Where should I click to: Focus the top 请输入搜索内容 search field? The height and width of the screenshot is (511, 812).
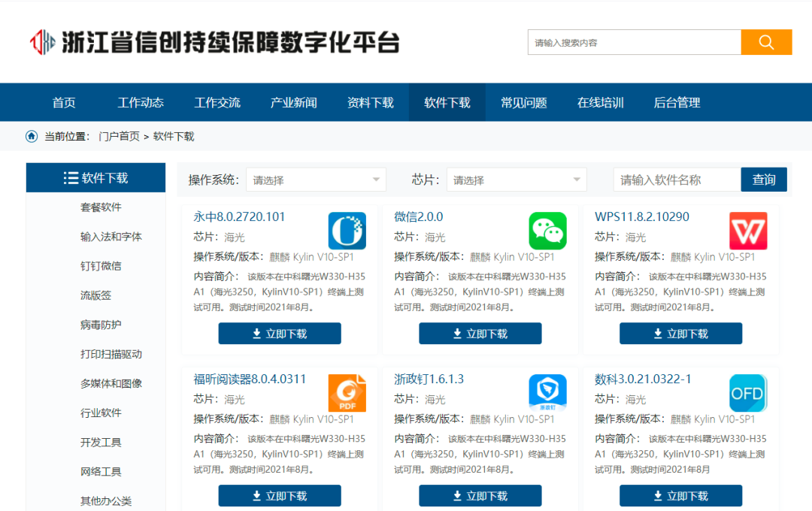(x=635, y=42)
